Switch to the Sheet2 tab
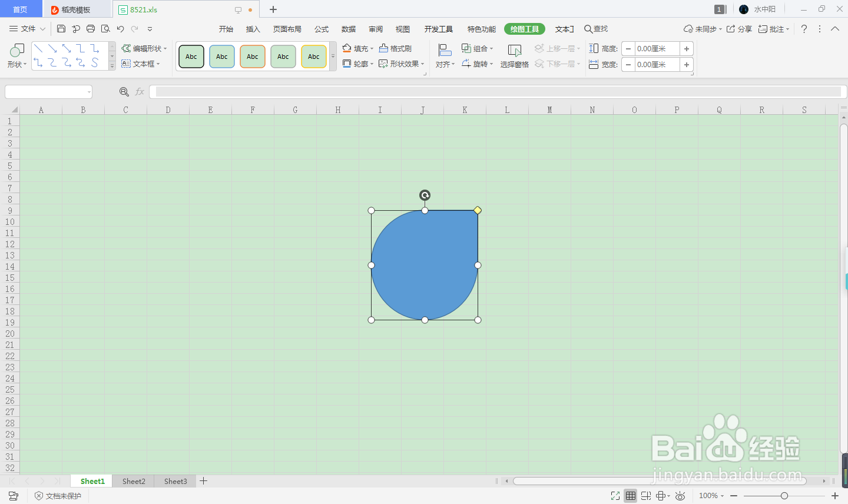The width and height of the screenshot is (848, 504). [134, 481]
